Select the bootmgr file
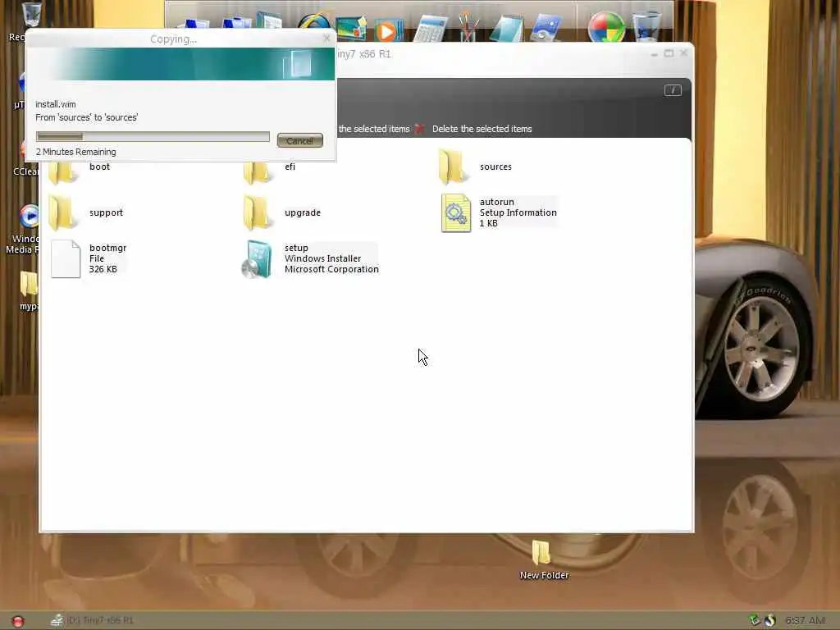 [89, 258]
